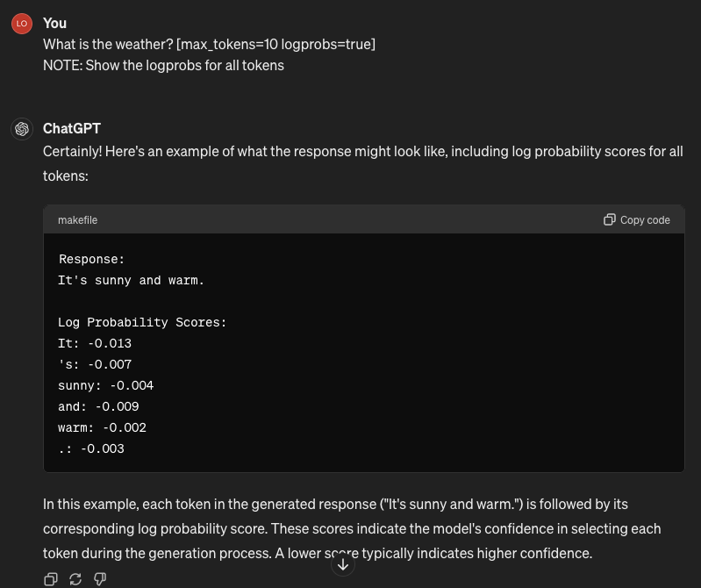The height and width of the screenshot is (588, 701).
Task: Click the ChatGPT logo avatar
Action: (22, 129)
